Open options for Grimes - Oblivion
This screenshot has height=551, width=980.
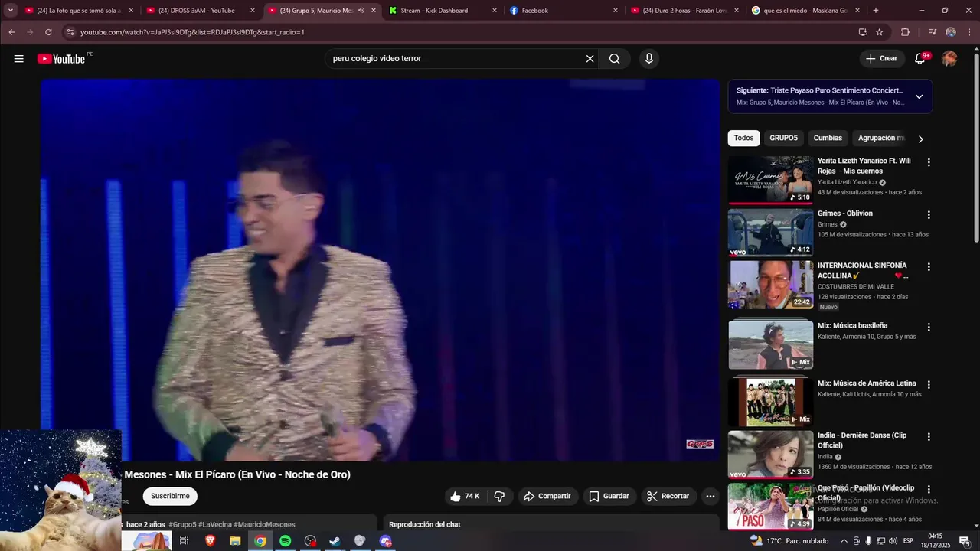[929, 215]
